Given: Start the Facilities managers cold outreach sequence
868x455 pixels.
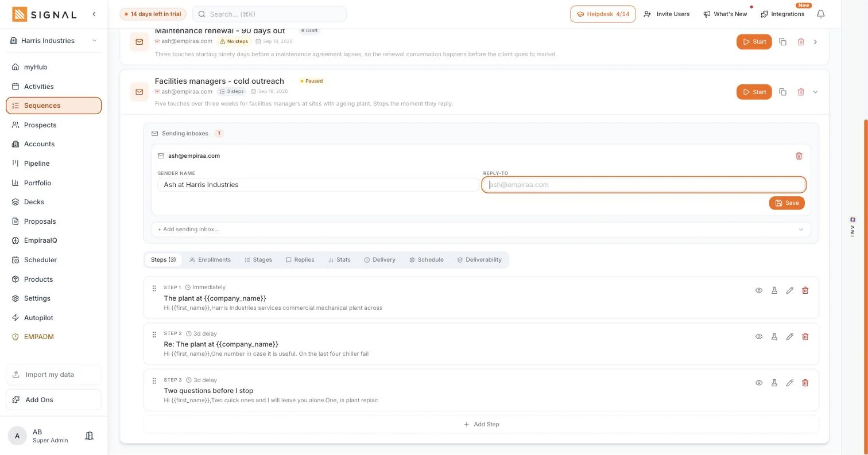Looking at the screenshot, I should (754, 92).
